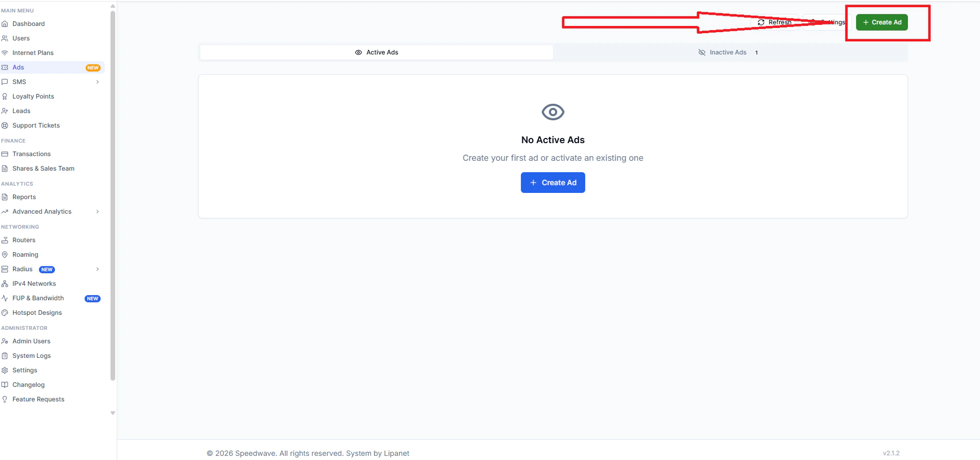
Task: Click the FUP & Bandwidth activity icon
Action: coord(5,298)
